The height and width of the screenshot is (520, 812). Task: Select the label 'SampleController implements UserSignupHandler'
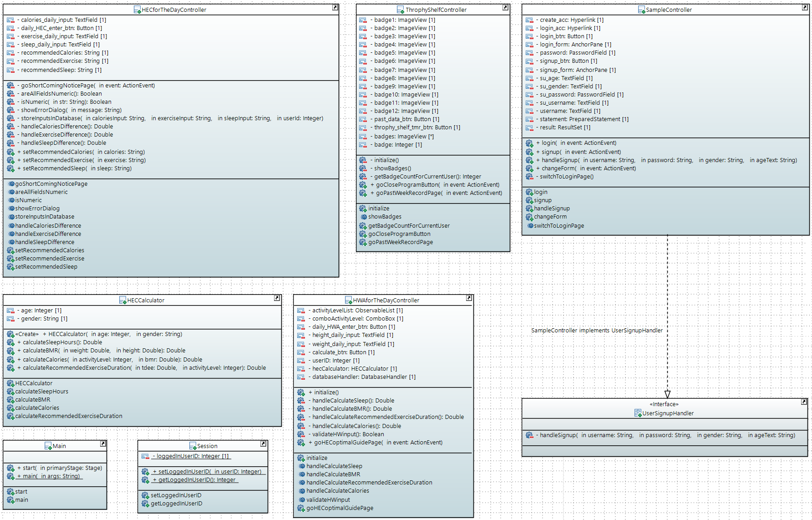(x=597, y=331)
